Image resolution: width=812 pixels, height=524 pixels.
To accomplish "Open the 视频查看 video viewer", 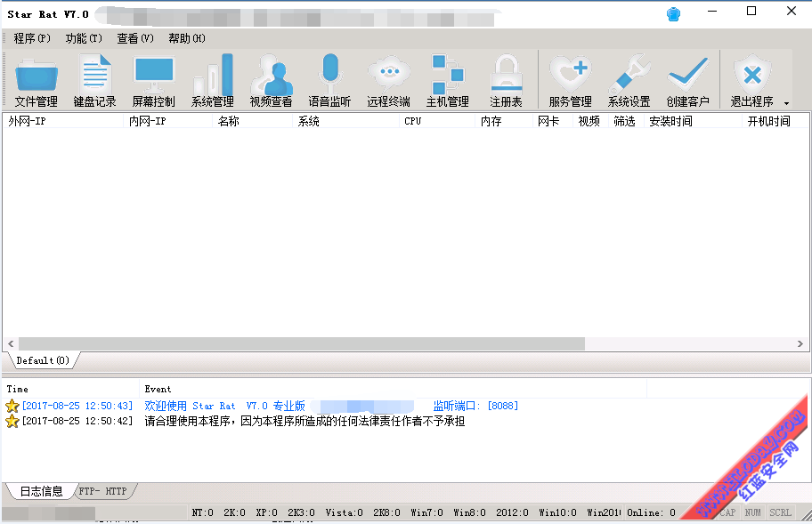I will tap(271, 80).
